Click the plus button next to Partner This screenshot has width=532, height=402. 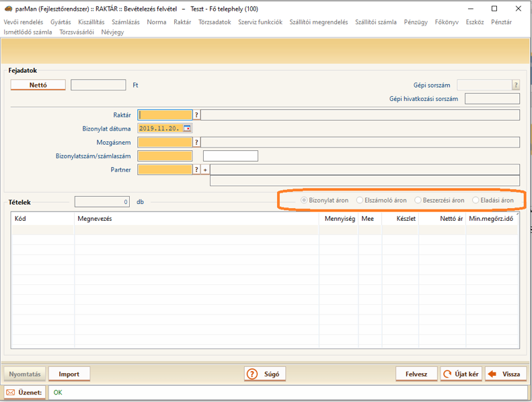205,170
